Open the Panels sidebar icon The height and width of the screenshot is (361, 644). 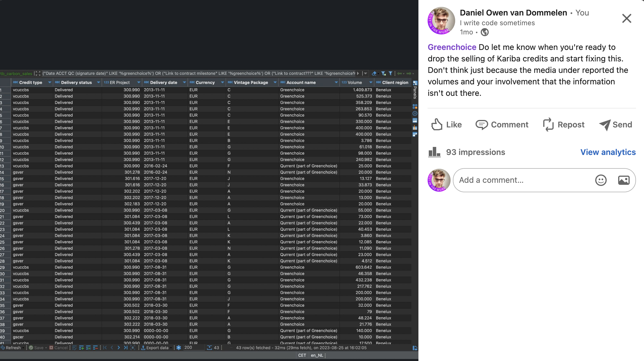click(x=415, y=83)
